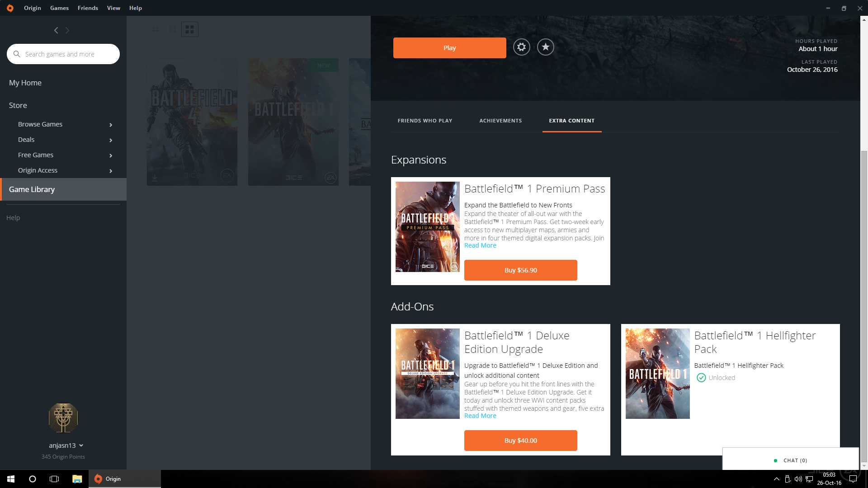Viewport: 868px width, 488px height.
Task: Select the medium grid view icon
Action: pos(173,29)
